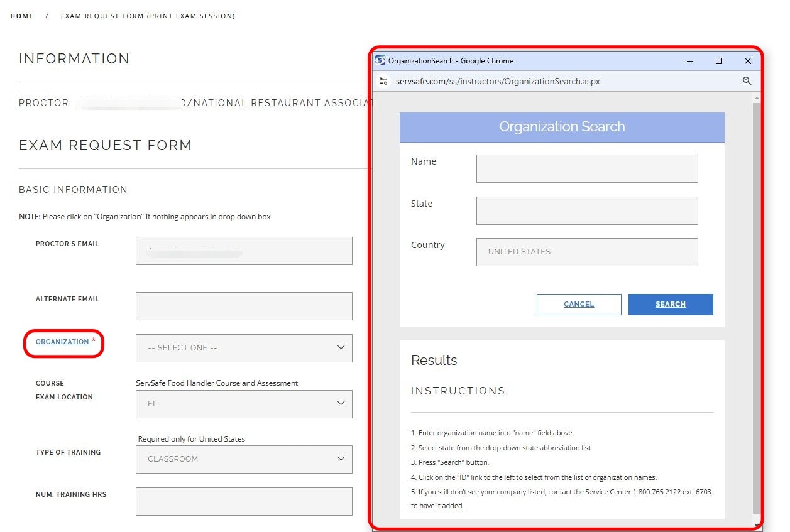790x532 pixels.
Task: Focus the State field in the popup
Action: tap(587, 210)
